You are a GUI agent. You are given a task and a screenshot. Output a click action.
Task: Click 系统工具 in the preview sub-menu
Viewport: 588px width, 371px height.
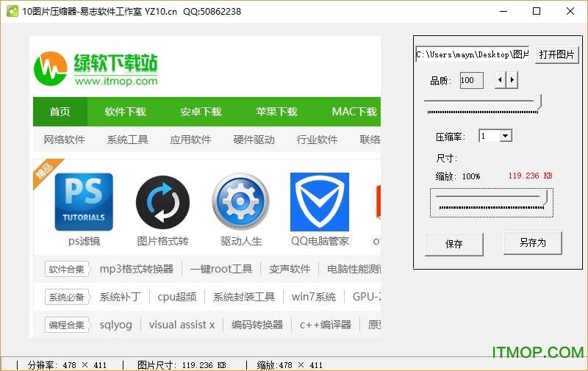[127, 140]
